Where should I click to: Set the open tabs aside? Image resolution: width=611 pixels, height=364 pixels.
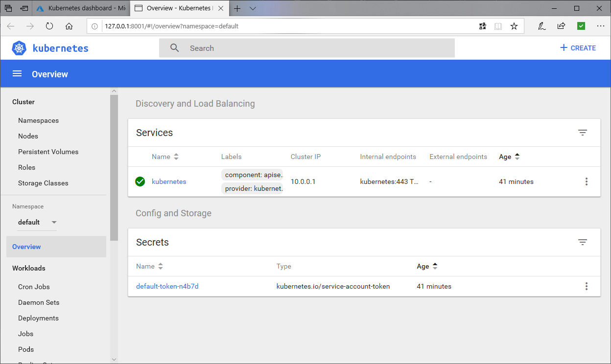(24, 8)
